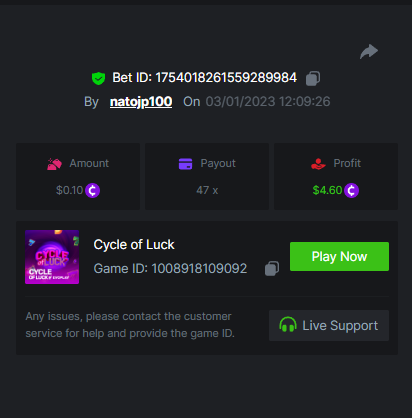Click the purple Payout card icon

pos(185,164)
